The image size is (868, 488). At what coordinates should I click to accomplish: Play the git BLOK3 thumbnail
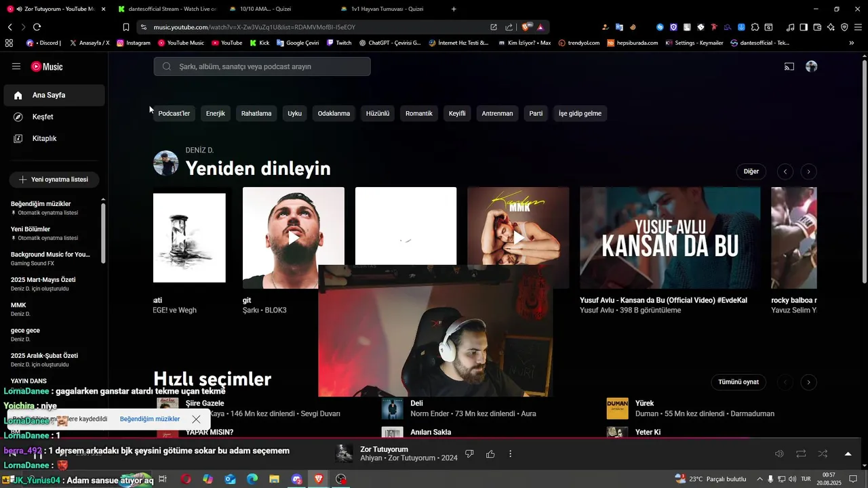(294, 238)
